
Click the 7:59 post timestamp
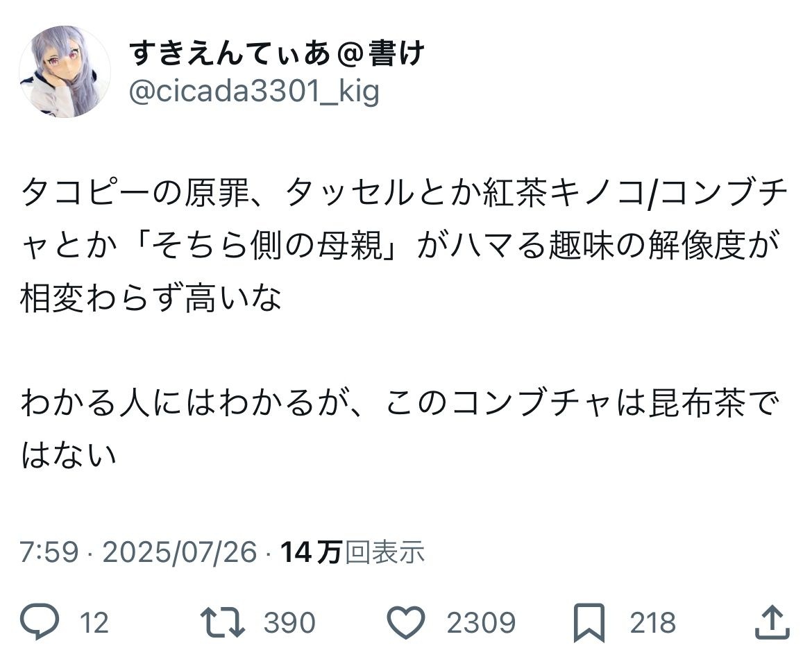pyautogui.click(x=49, y=553)
